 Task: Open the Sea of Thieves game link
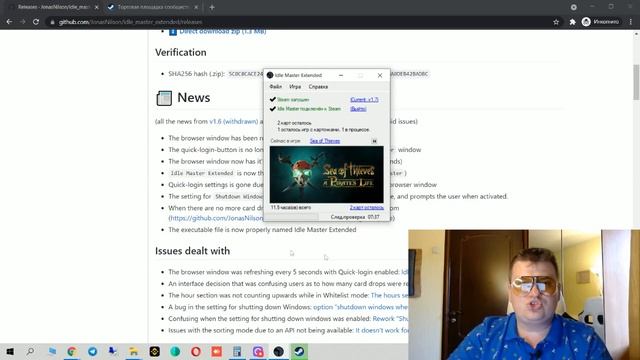324,141
